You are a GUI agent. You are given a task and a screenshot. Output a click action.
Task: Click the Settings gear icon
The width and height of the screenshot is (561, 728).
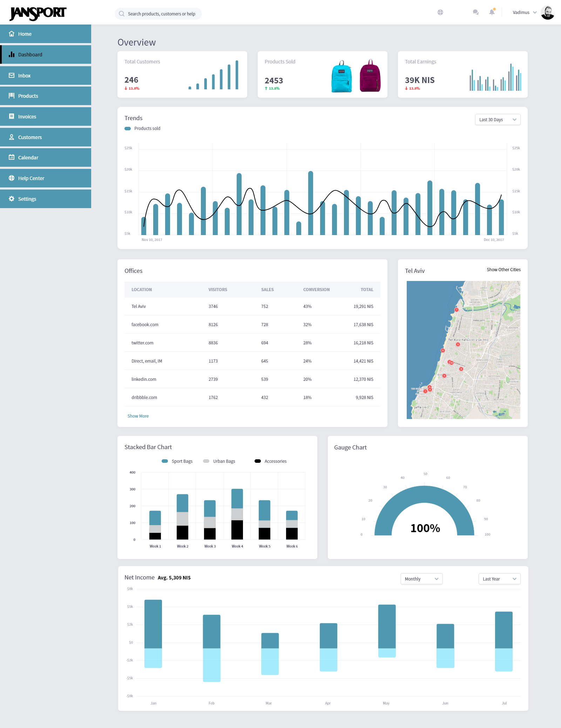pos(12,199)
